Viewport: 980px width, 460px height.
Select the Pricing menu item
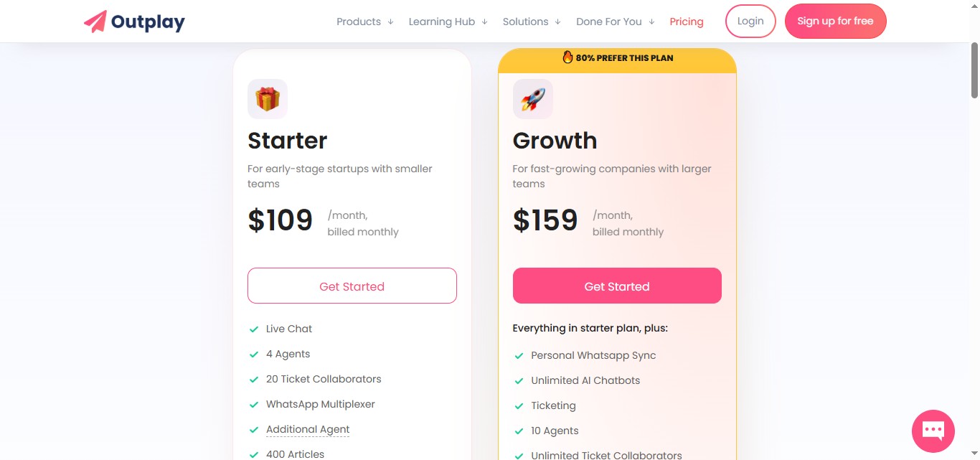pos(687,22)
